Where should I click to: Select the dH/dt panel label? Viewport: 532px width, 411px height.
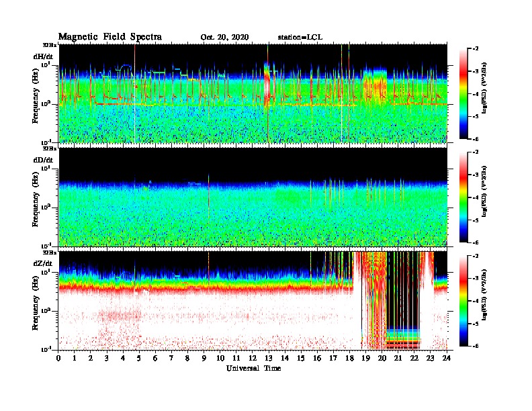pyautogui.click(x=43, y=56)
